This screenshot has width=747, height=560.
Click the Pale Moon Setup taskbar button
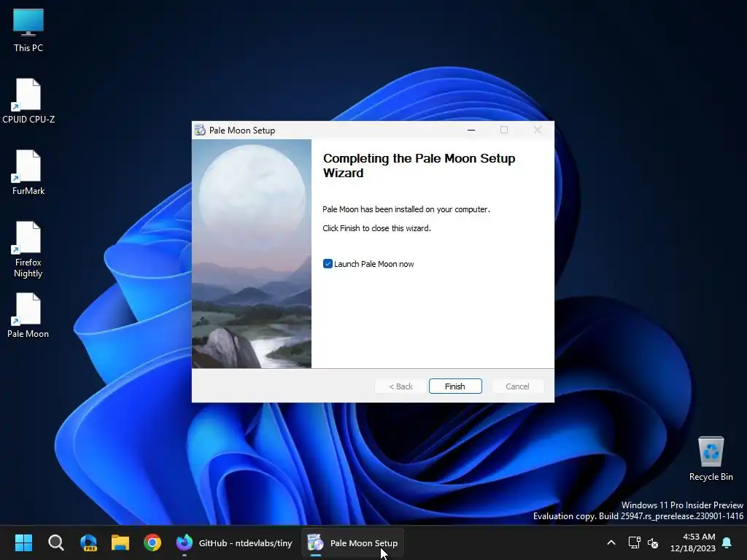[x=352, y=542]
